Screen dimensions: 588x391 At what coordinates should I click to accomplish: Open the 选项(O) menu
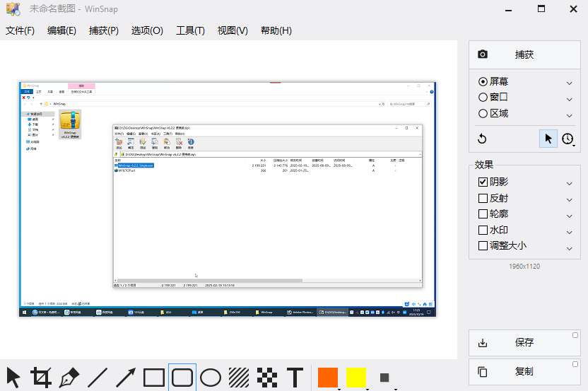(147, 31)
